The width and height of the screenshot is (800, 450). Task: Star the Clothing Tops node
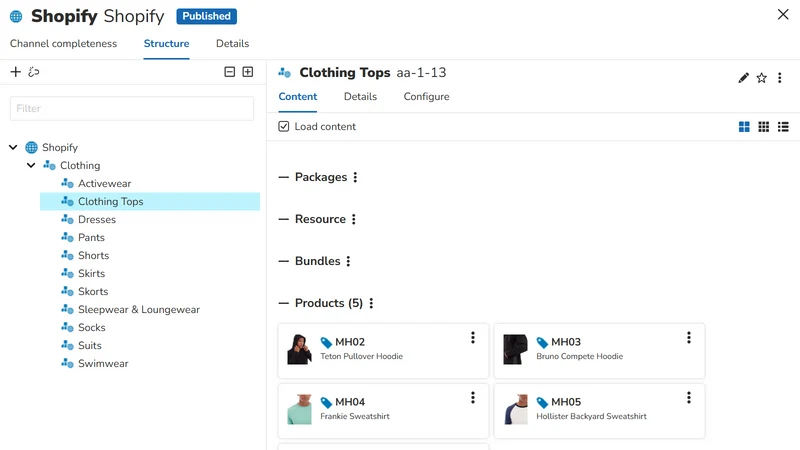pos(762,78)
